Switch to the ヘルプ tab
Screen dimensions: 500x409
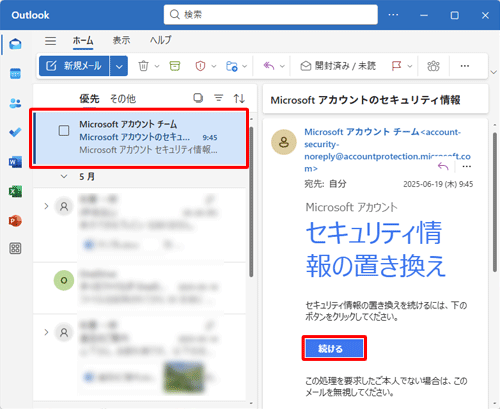[161, 40]
